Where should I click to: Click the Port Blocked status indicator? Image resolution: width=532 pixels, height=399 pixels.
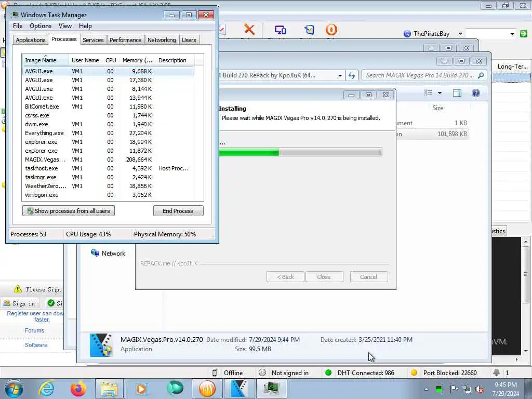(444, 373)
